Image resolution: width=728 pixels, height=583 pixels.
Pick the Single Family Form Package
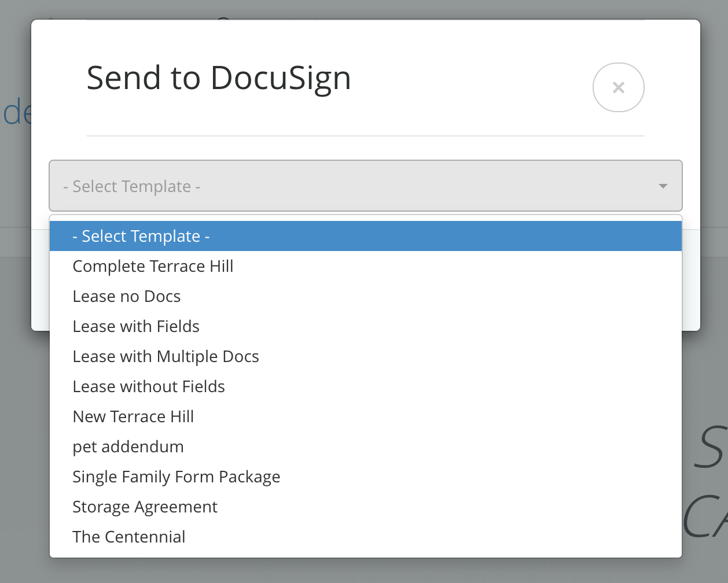coord(177,477)
